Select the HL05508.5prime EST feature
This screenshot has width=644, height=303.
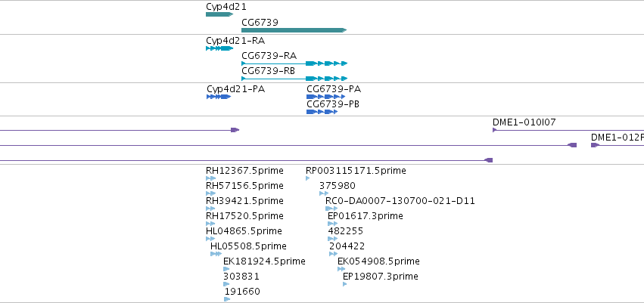[x=216, y=254]
